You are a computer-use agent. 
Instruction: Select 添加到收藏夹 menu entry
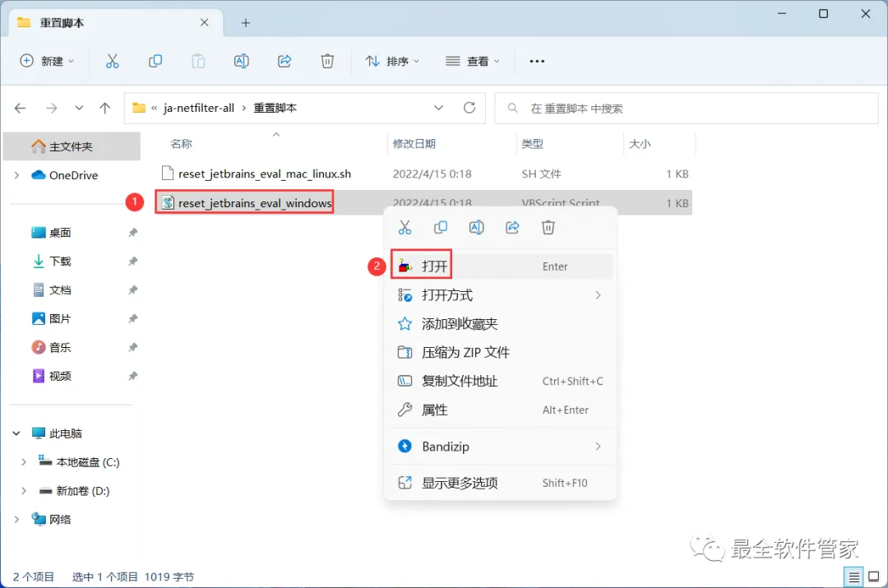502,324
